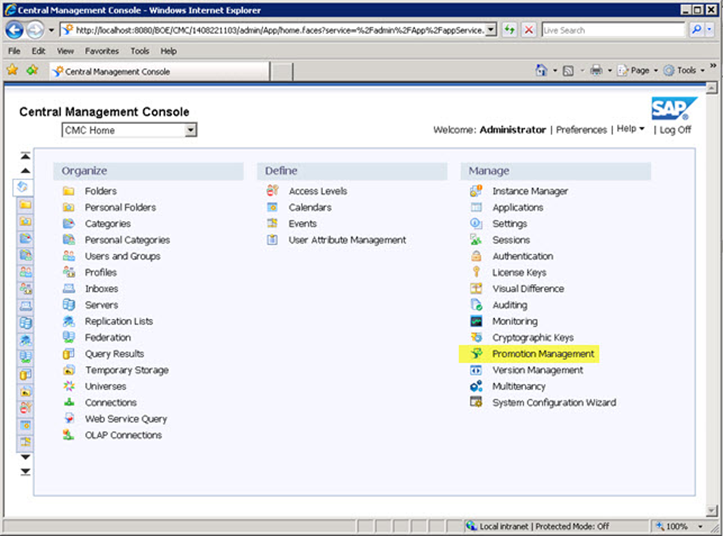Image resolution: width=723 pixels, height=536 pixels.
Task: Open the Preferences link
Action: coord(581,130)
